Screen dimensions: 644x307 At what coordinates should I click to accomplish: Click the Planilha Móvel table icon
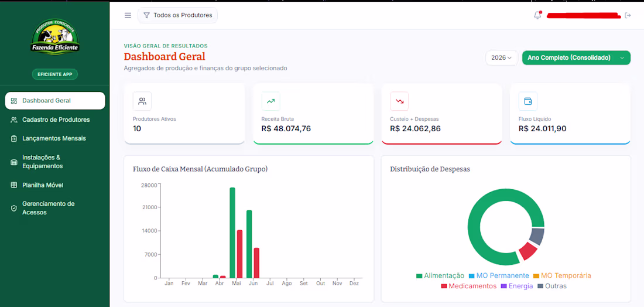coord(14,185)
